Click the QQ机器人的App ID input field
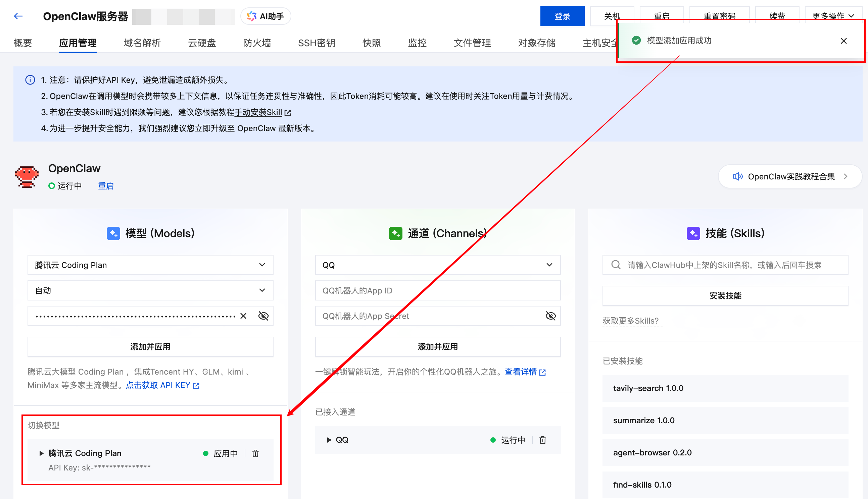Screen dimensions: 868x499 (x=437, y=290)
